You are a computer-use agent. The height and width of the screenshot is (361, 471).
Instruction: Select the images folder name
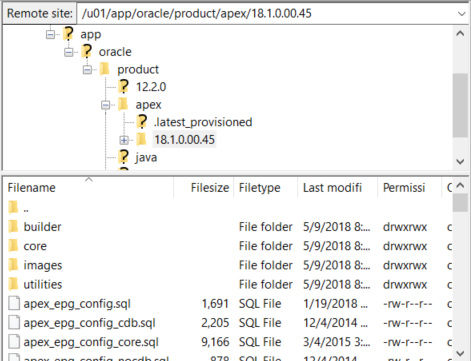click(43, 266)
